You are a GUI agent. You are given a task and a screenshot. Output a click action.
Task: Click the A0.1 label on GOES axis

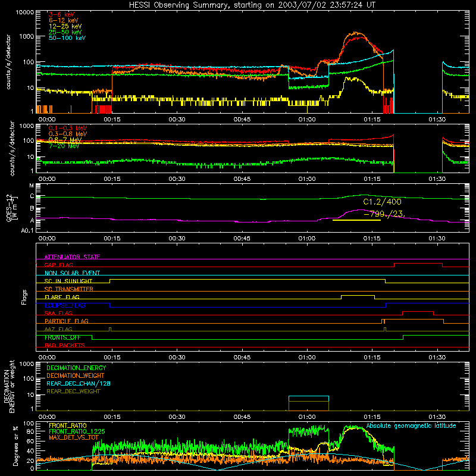tap(27, 231)
